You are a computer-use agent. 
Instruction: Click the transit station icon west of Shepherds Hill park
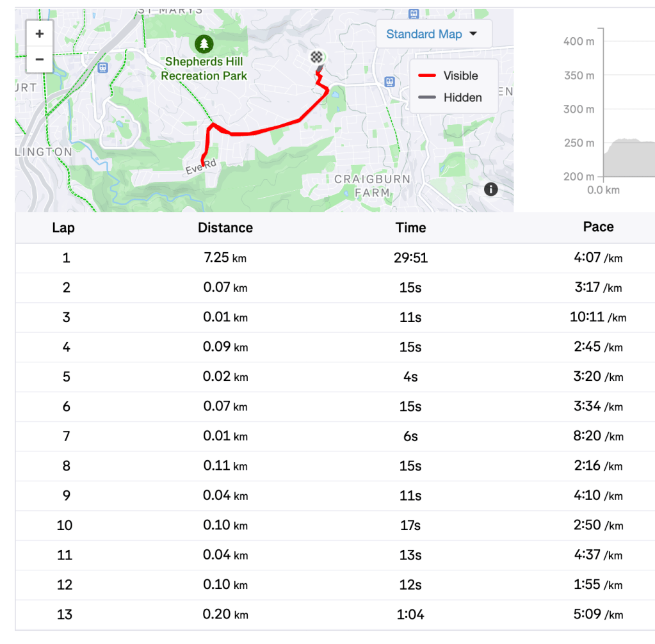click(101, 67)
